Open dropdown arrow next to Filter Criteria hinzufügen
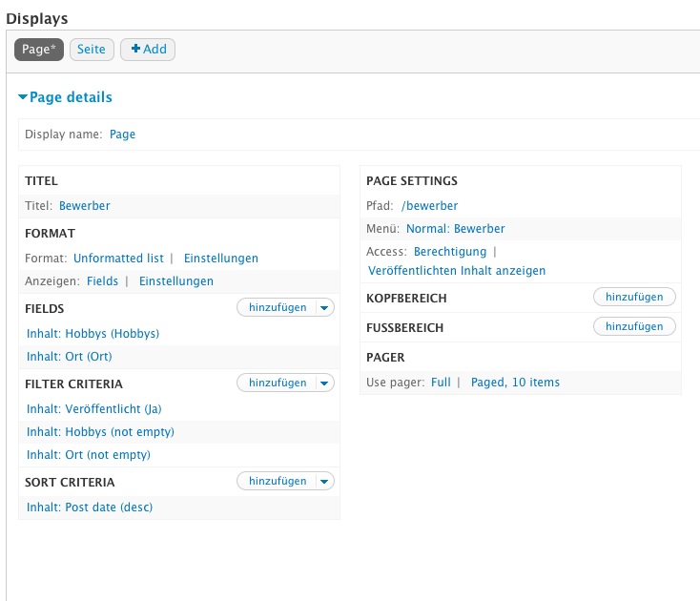700x601 pixels. coord(324,383)
